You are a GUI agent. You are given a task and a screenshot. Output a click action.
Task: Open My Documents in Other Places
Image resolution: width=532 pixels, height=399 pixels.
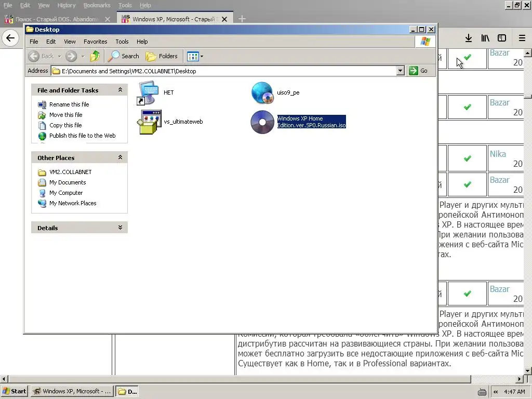pos(68,182)
